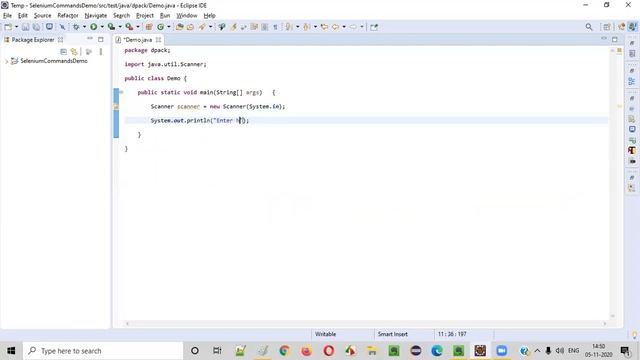Start debugging with the bug icon

(76, 27)
